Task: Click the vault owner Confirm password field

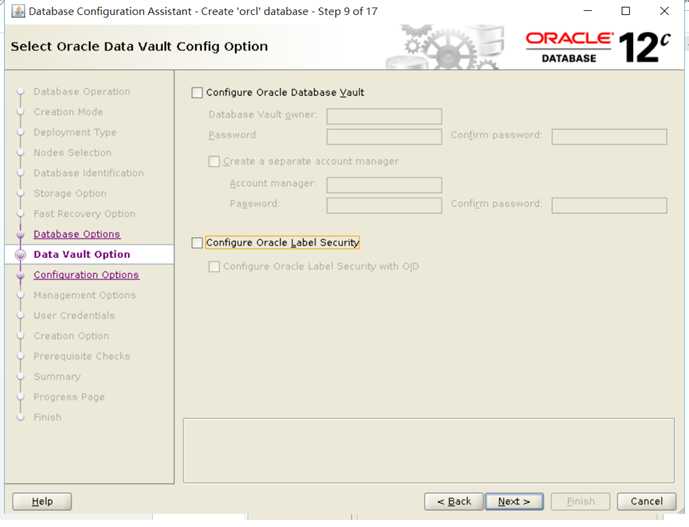Action: 609,136
